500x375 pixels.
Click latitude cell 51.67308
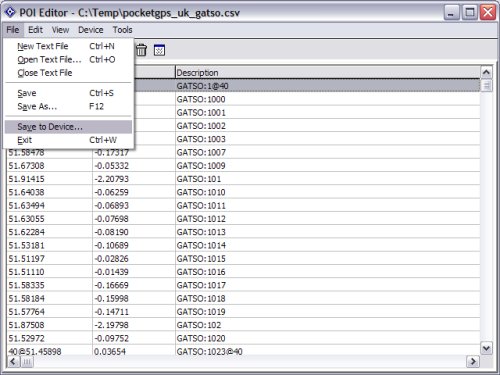pyautogui.click(x=49, y=165)
